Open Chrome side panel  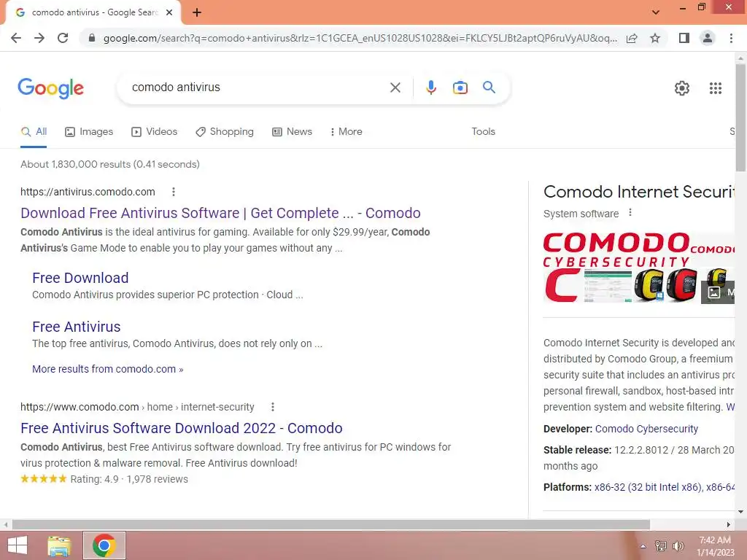point(684,38)
